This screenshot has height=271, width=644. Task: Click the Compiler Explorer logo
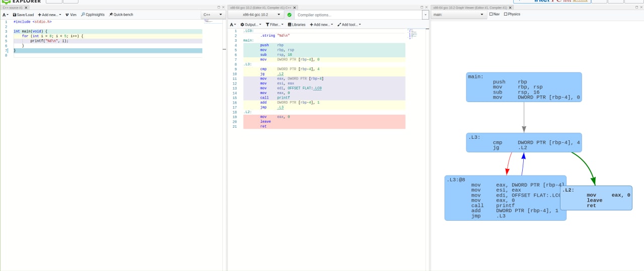coord(21,2)
